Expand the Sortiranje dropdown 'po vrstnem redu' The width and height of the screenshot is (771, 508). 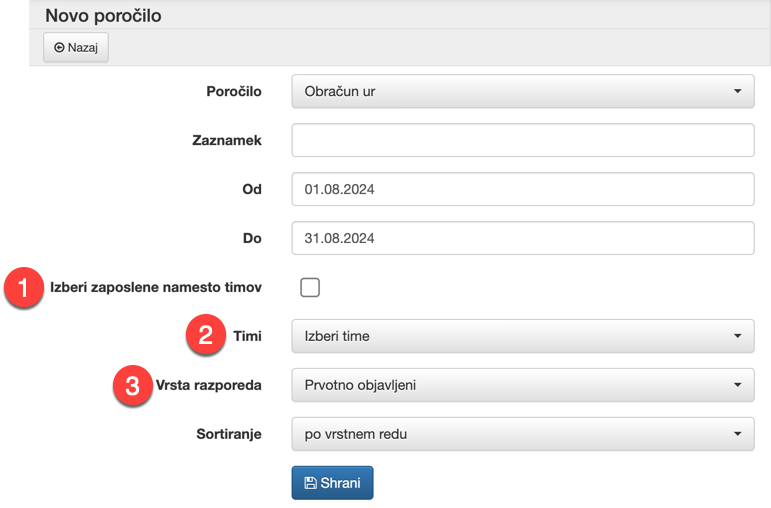(522, 434)
